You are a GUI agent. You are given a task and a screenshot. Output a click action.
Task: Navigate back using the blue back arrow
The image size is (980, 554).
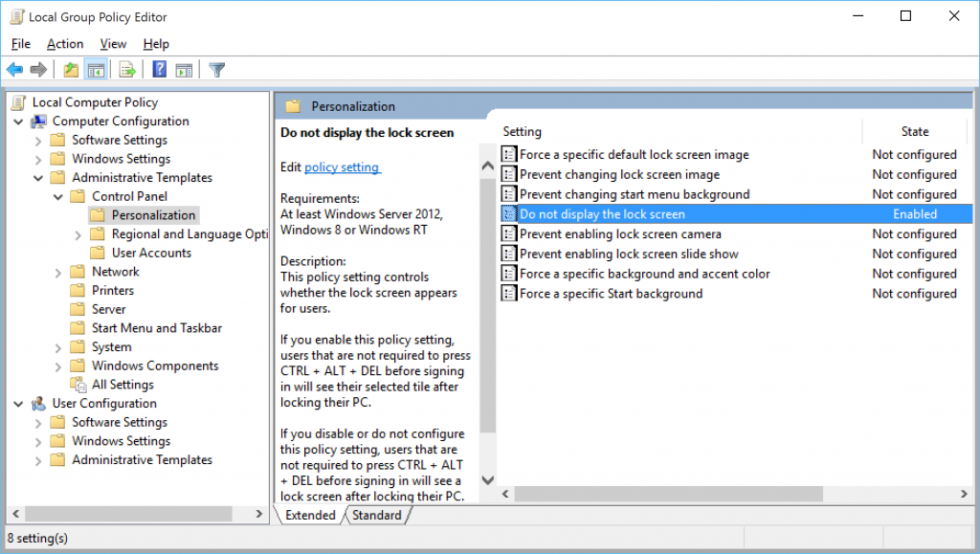(13, 68)
